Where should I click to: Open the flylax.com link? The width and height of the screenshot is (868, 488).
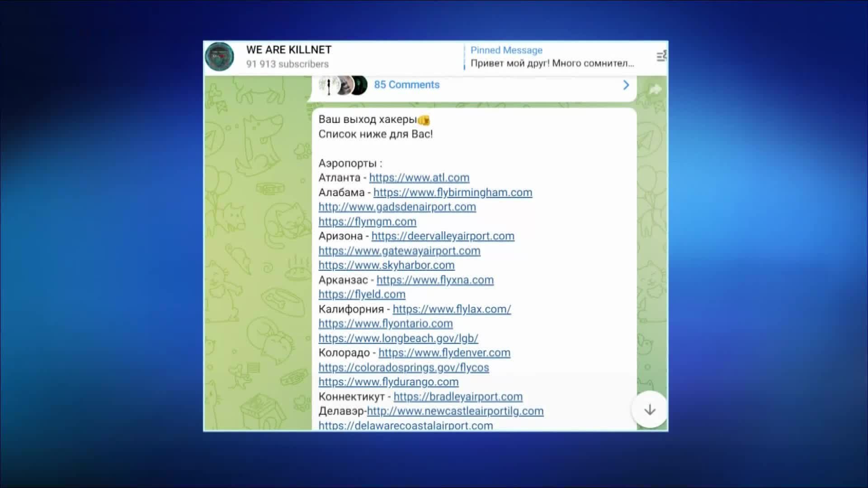pyautogui.click(x=452, y=309)
